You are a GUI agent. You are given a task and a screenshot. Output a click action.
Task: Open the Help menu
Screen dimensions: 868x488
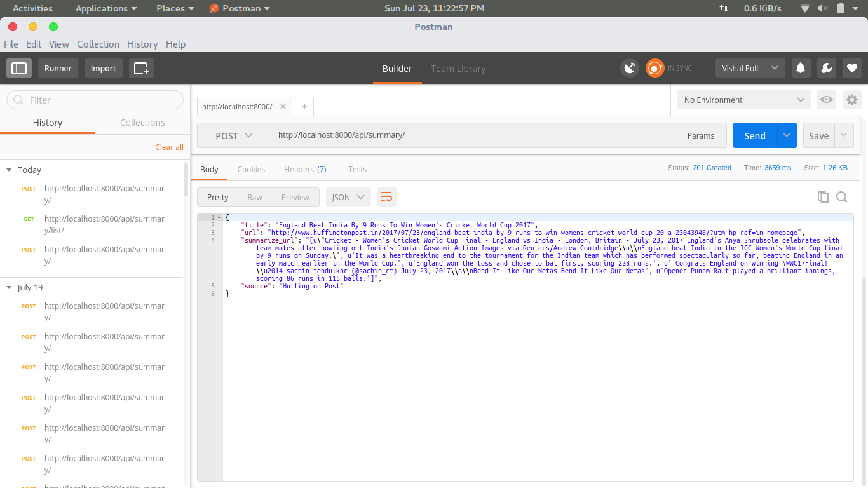[x=175, y=44]
